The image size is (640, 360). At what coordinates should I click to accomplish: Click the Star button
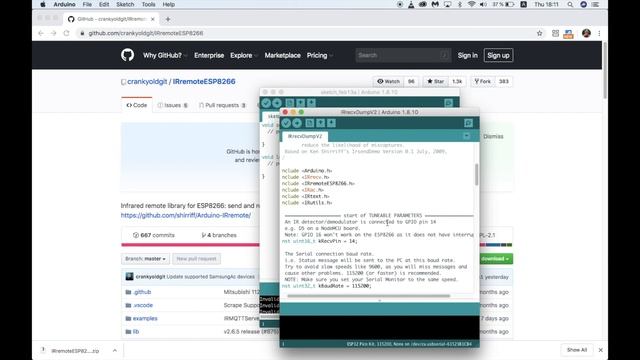pos(436,82)
